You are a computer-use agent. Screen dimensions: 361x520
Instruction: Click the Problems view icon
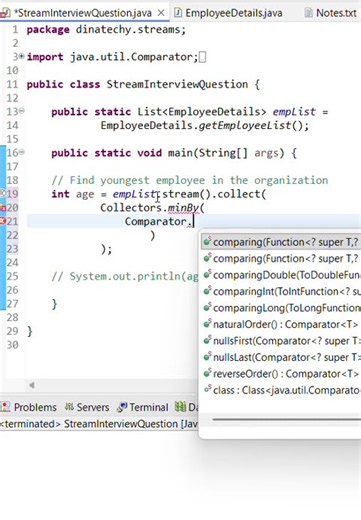[x=5, y=407]
